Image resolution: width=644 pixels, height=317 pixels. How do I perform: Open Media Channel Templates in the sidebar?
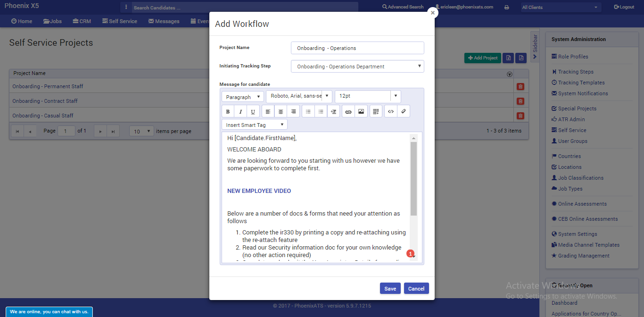[x=586, y=245]
